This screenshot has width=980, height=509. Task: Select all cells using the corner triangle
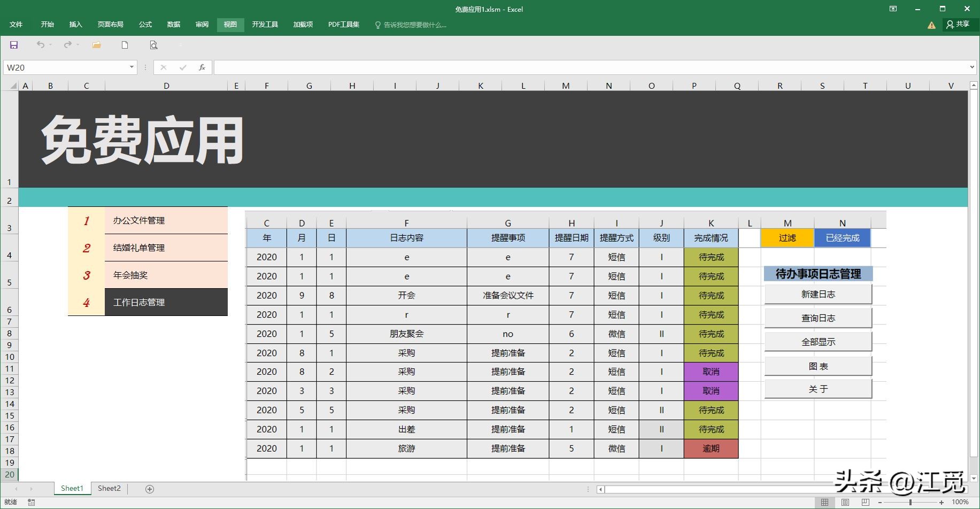[13, 86]
